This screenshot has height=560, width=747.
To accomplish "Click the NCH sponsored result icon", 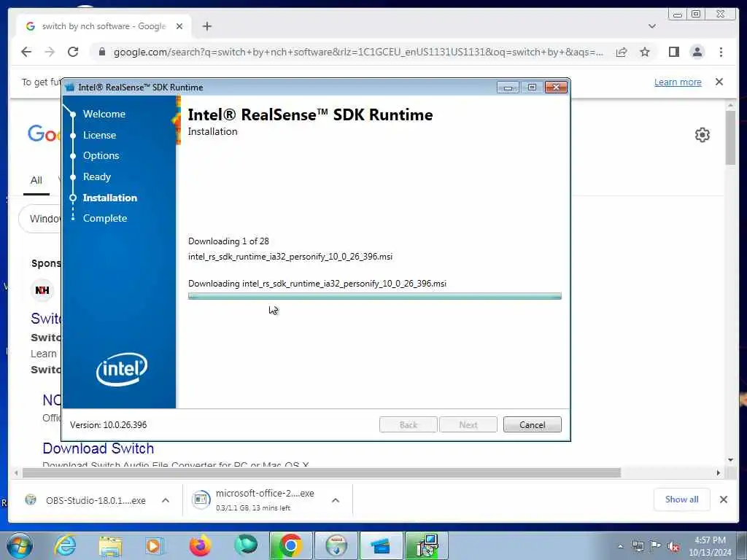I will (x=42, y=290).
